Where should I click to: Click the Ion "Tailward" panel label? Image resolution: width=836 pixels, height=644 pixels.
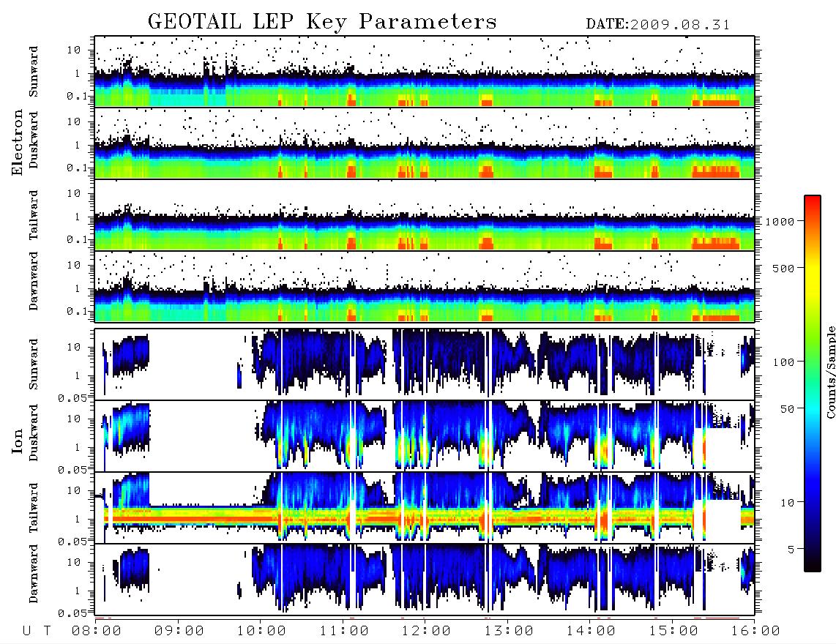(x=34, y=508)
